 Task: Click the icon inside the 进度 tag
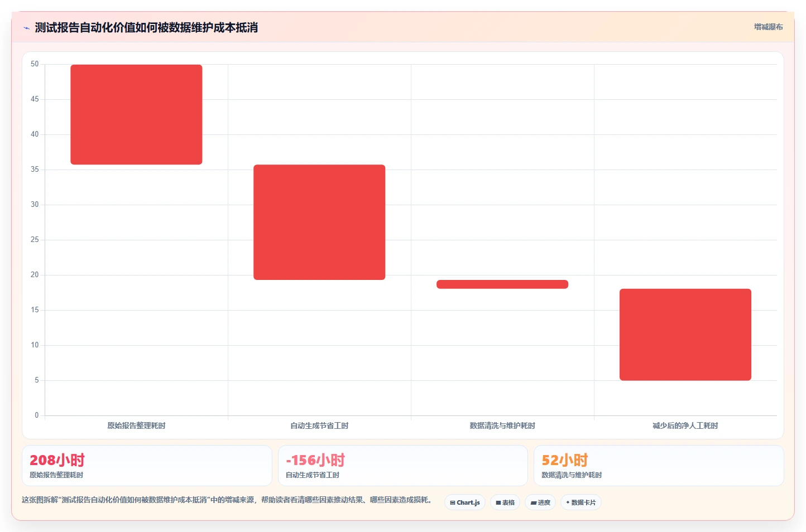click(534, 503)
